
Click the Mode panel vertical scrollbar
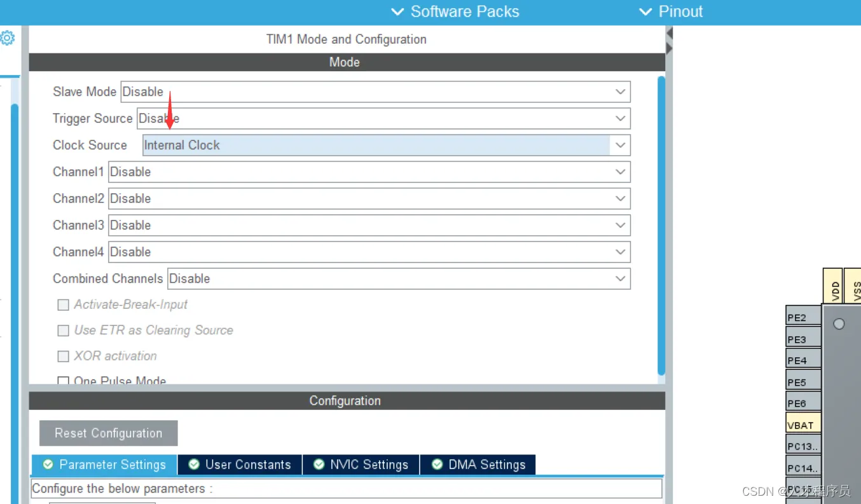[x=661, y=226]
